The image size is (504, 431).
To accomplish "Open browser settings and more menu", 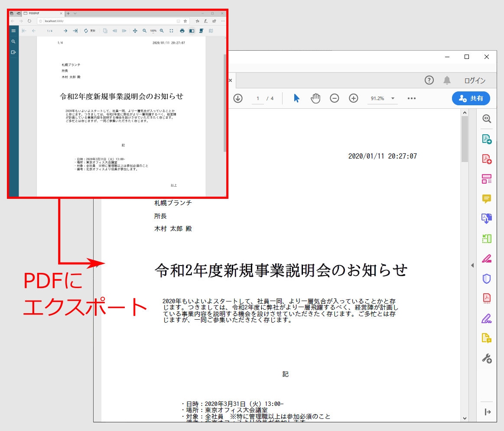I will [x=223, y=21].
